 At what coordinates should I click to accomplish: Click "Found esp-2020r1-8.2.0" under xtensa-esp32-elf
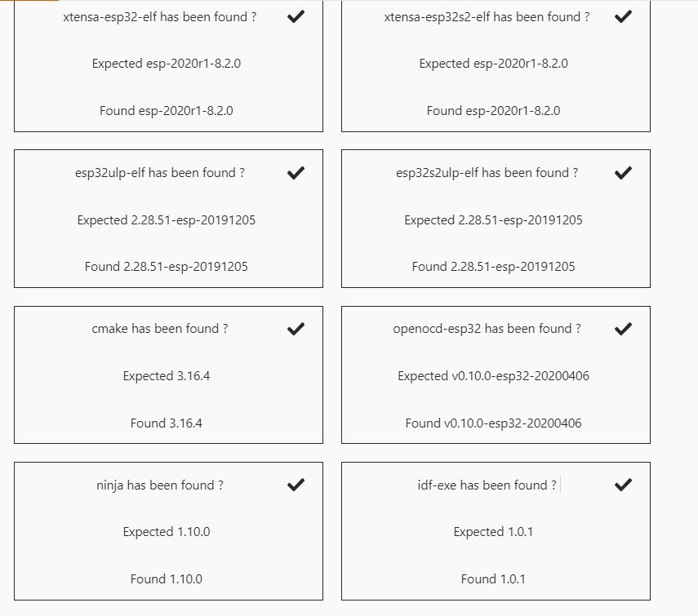[x=167, y=111]
